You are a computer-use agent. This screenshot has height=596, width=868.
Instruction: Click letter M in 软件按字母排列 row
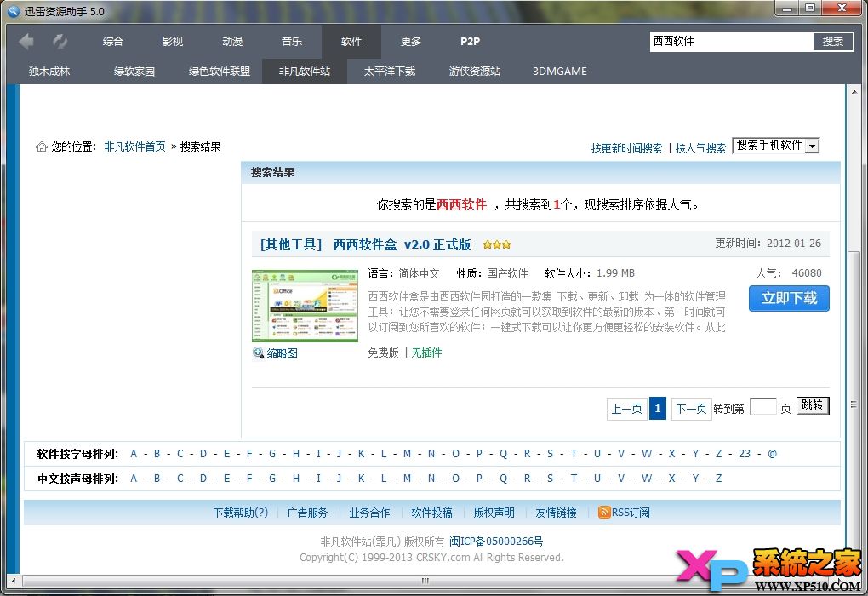[407, 454]
